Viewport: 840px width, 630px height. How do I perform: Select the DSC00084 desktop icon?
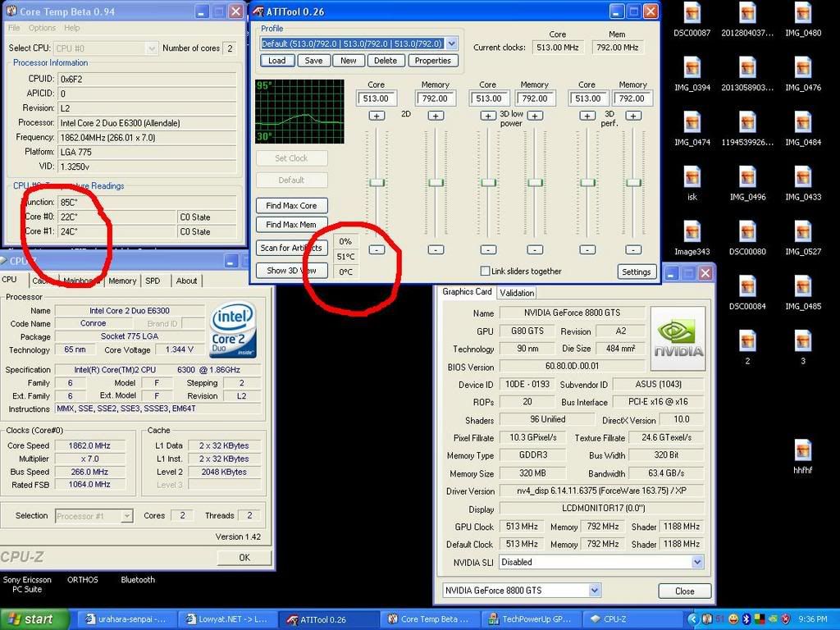click(x=746, y=286)
